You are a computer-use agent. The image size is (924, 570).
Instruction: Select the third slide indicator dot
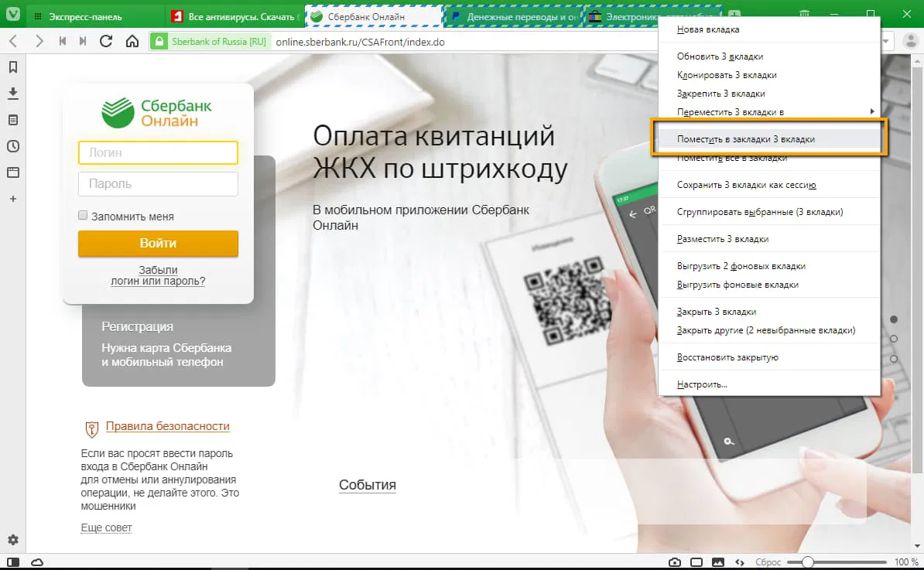tap(894, 359)
